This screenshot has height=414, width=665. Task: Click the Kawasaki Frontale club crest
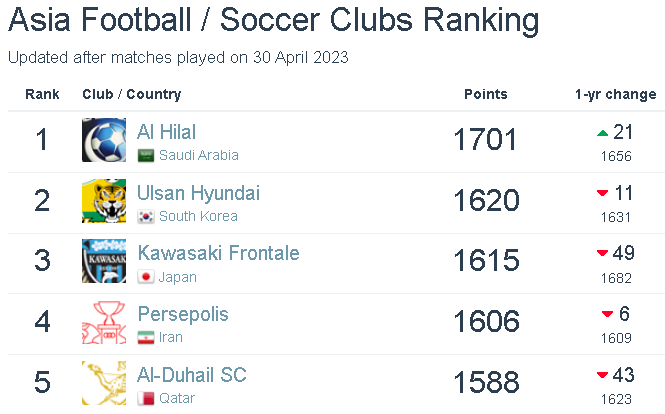tap(104, 262)
